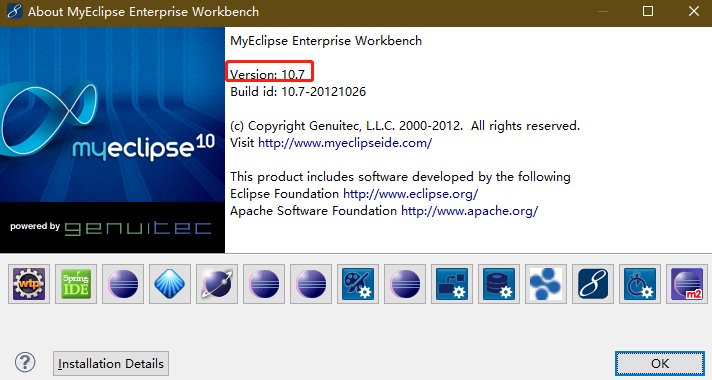Maximize the About dialog window
Image resolution: width=712 pixels, height=380 pixels.
click(648, 11)
